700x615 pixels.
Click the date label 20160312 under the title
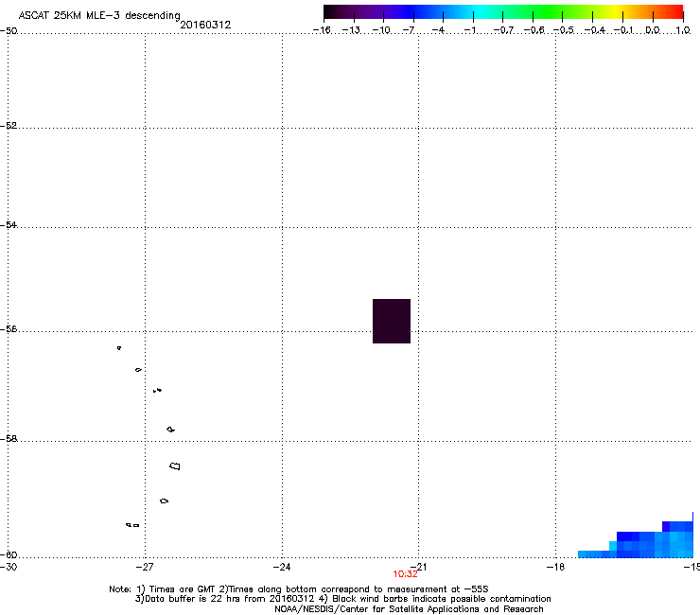tap(205, 25)
